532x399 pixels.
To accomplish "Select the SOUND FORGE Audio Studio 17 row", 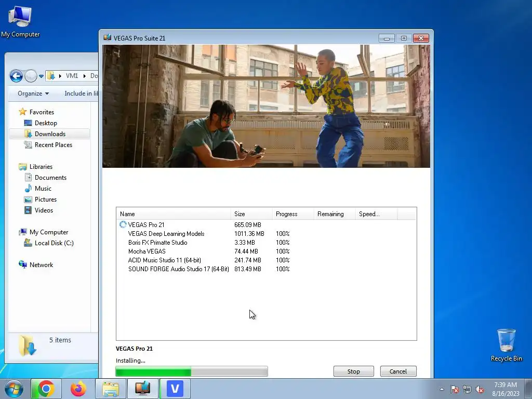I will pos(267,269).
